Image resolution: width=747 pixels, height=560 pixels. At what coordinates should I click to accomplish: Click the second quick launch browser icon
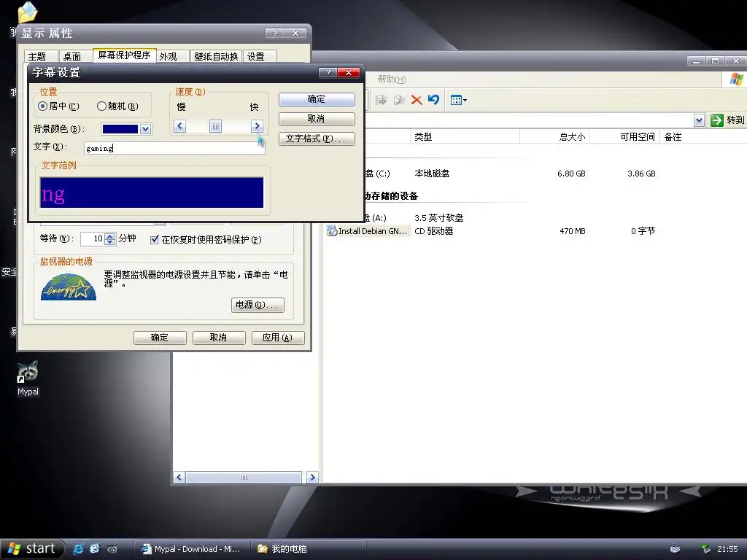[x=95, y=548]
